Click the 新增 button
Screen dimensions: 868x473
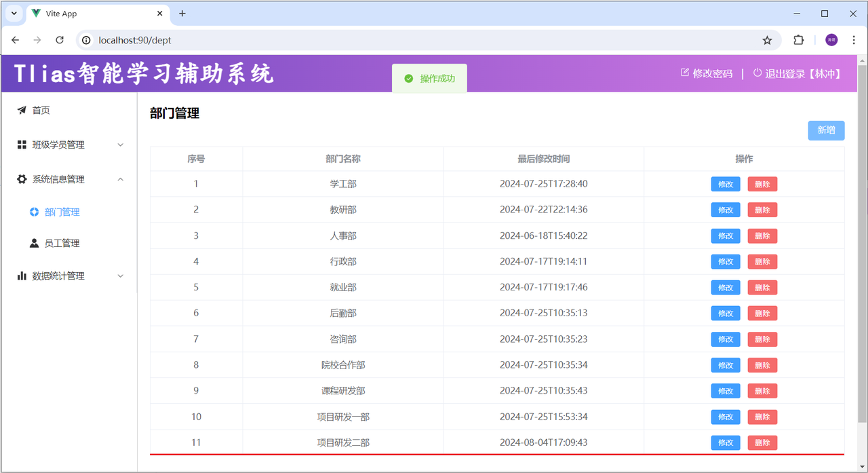point(826,130)
